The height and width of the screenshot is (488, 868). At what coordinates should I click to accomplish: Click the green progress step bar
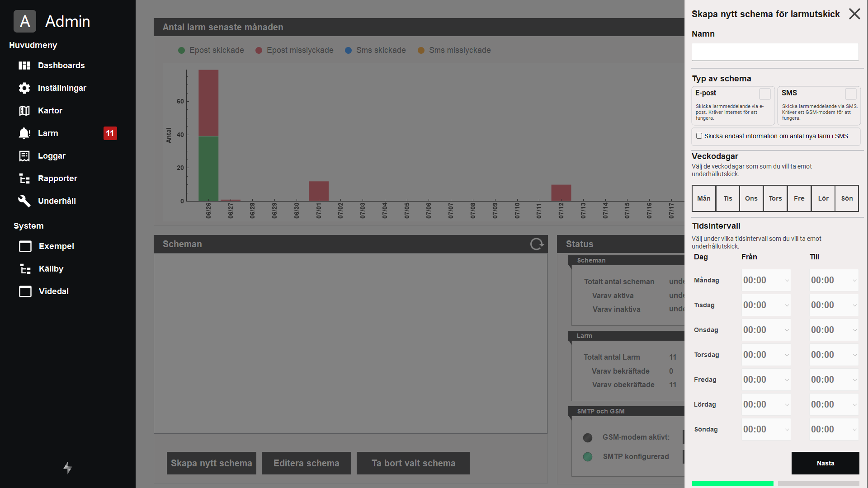(x=732, y=483)
